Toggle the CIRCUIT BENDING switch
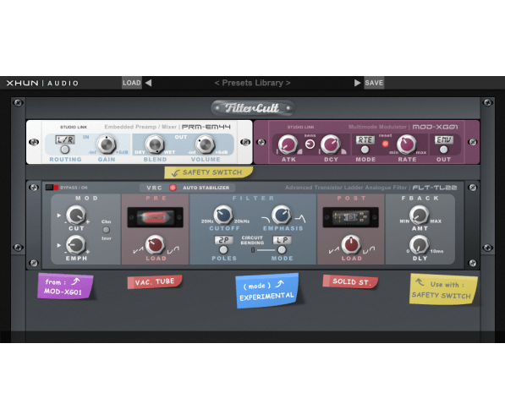505x420 pixels. click(253, 250)
